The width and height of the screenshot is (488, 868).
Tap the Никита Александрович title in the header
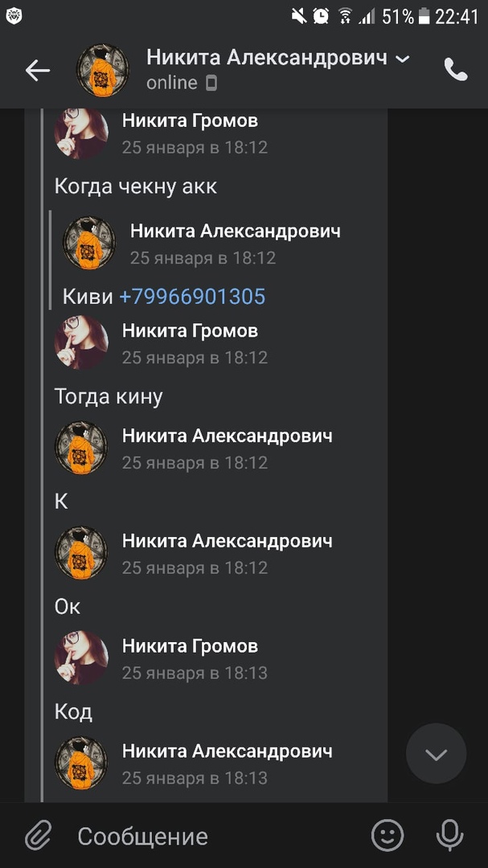[x=267, y=58]
